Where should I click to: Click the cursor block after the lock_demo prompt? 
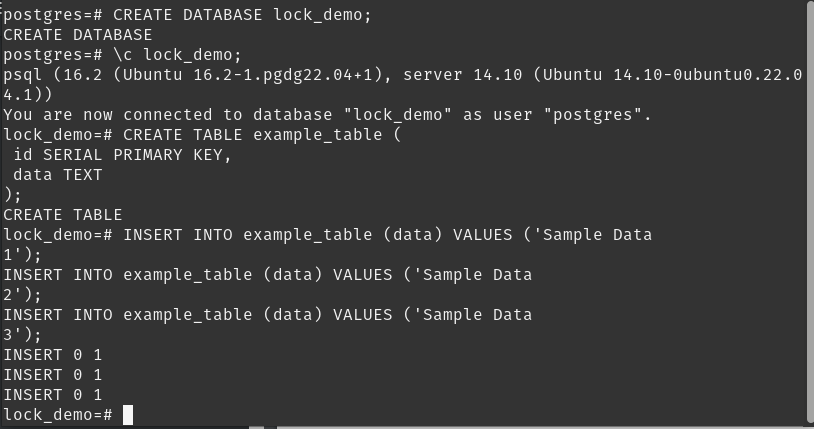pos(128,415)
